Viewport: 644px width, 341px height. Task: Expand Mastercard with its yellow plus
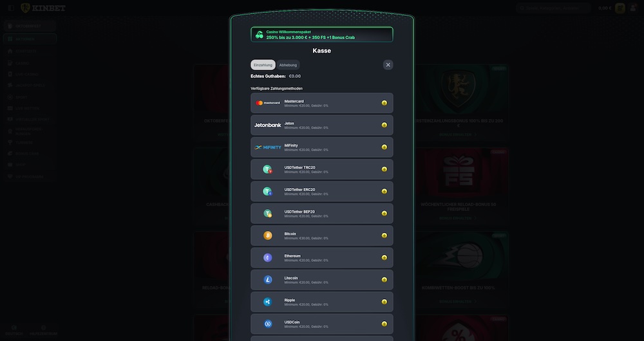[384, 103]
